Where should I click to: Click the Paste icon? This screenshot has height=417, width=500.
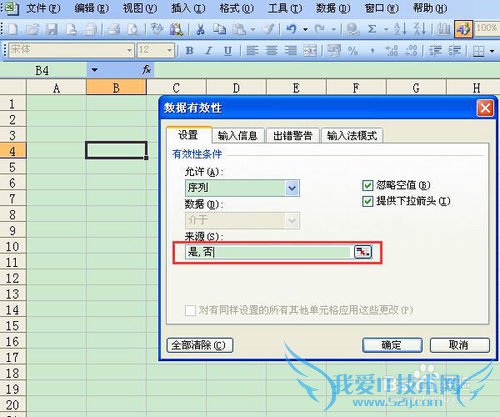coord(239,30)
